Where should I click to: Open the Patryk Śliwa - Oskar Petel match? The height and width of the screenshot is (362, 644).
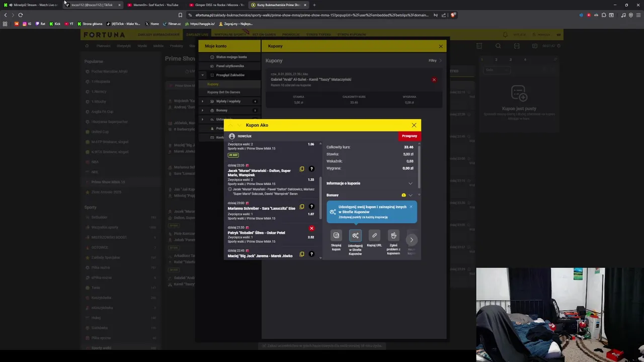(x=257, y=233)
